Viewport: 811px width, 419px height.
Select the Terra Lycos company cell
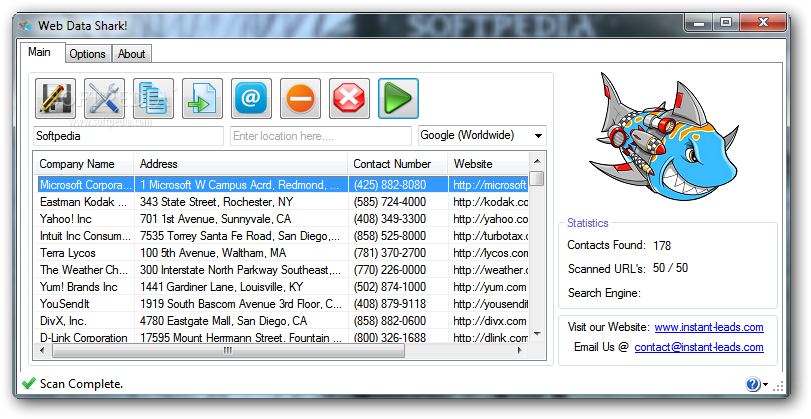[x=85, y=253]
